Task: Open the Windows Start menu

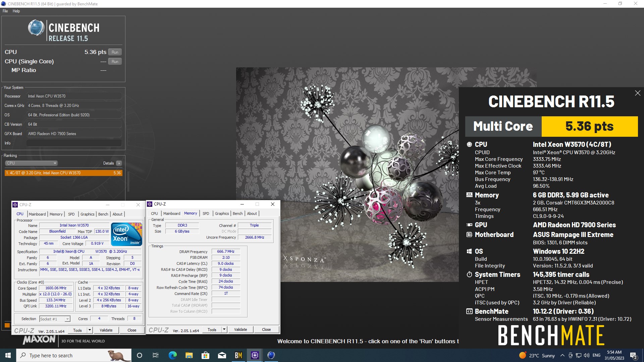Action: 8,355
